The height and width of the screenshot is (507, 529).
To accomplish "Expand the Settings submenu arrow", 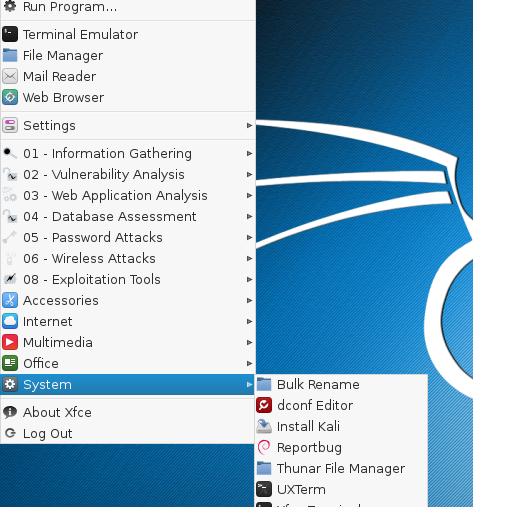I will click(x=249, y=125).
